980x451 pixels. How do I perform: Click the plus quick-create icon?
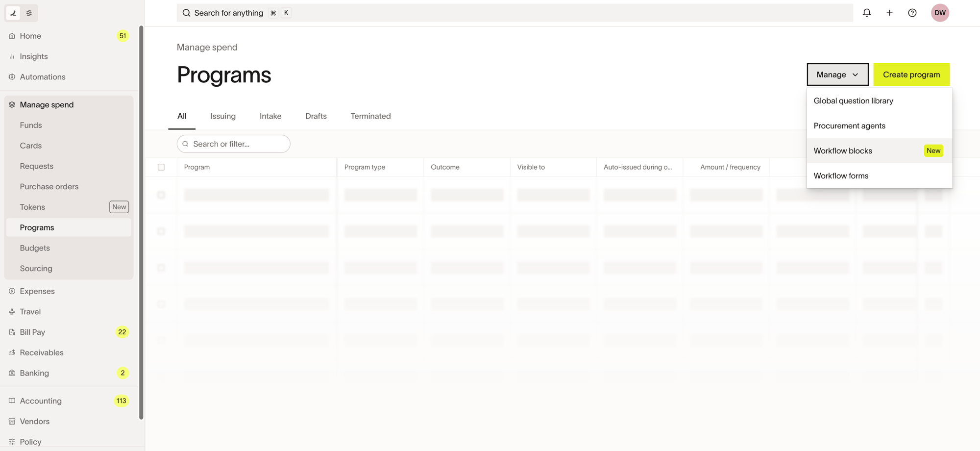click(x=889, y=13)
